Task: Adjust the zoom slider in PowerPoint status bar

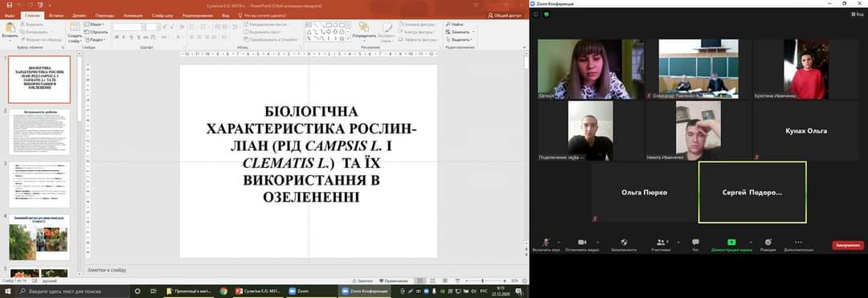Action: pyautogui.click(x=483, y=281)
